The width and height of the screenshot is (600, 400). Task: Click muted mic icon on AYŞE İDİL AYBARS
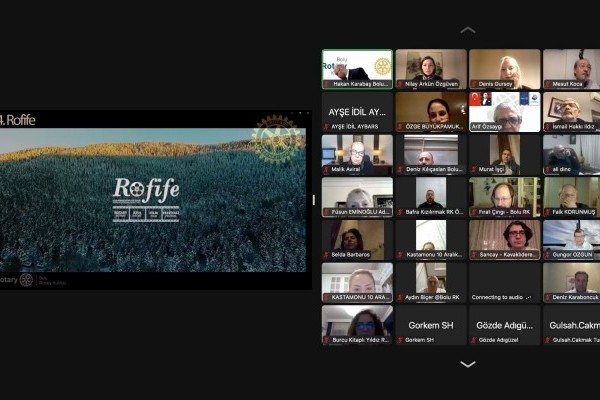(x=327, y=127)
